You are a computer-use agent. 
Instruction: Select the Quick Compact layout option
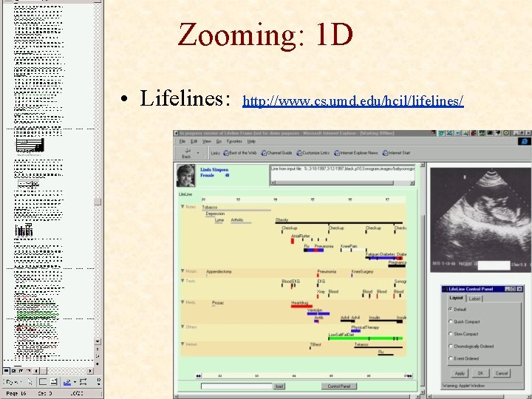tap(451, 321)
